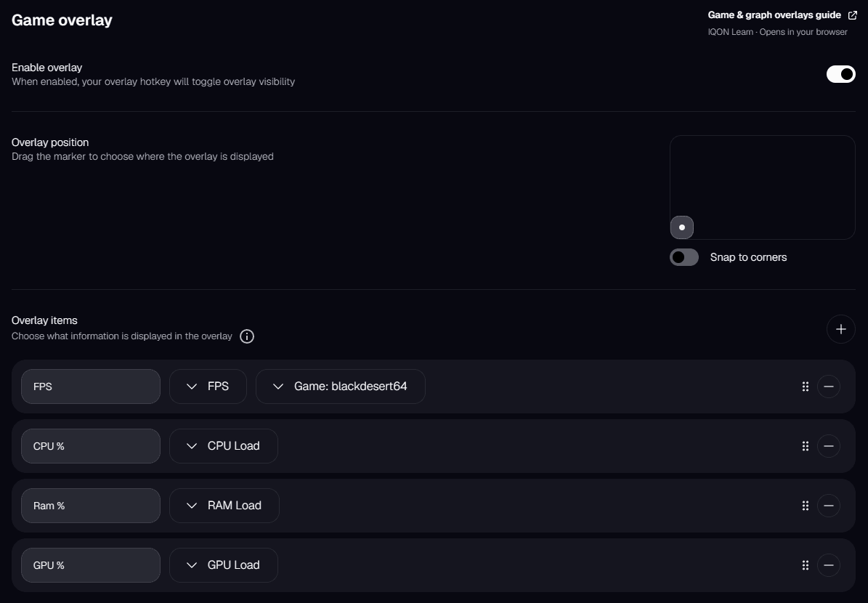Open the CPU Load dropdown

pyautogui.click(x=224, y=446)
